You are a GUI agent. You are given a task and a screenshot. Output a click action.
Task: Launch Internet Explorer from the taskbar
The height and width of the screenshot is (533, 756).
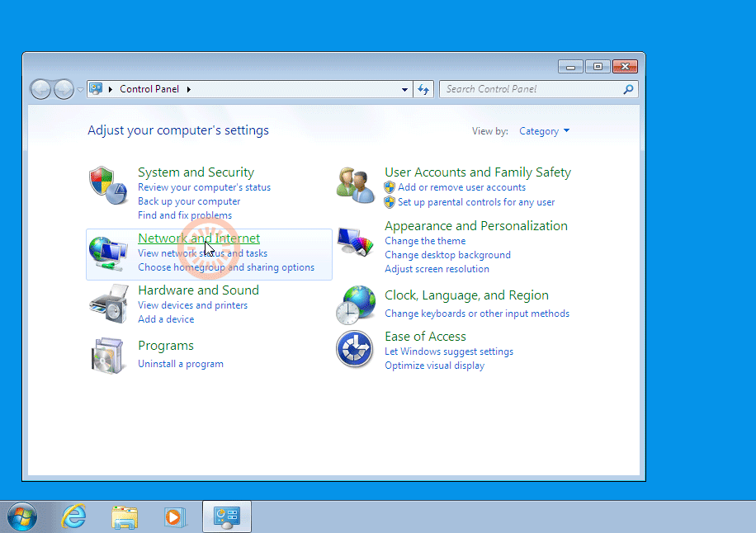[x=73, y=516]
